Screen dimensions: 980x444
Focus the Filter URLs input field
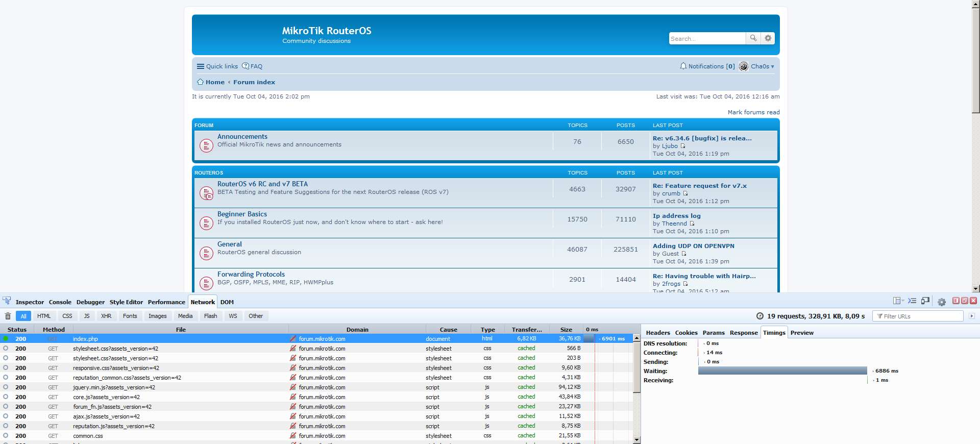tap(918, 316)
